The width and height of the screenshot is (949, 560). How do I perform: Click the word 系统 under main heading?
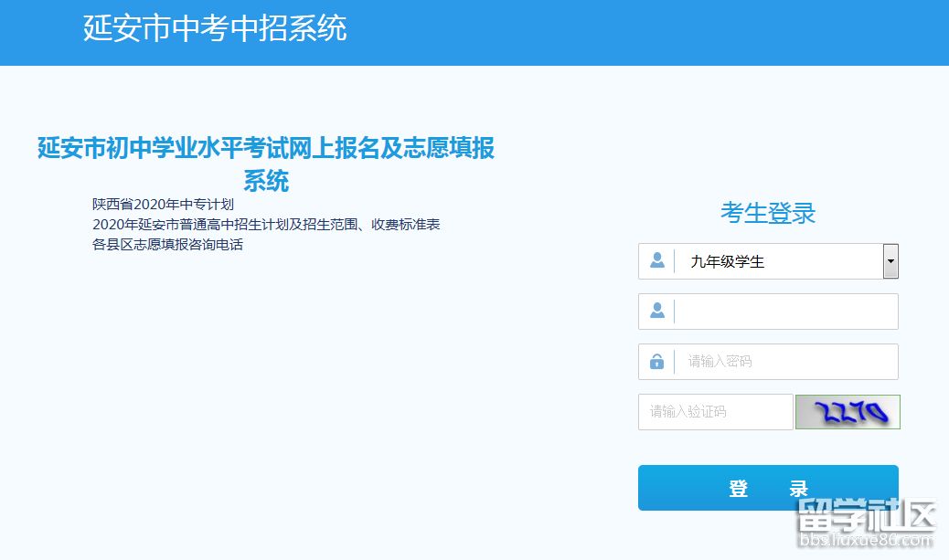(x=266, y=180)
